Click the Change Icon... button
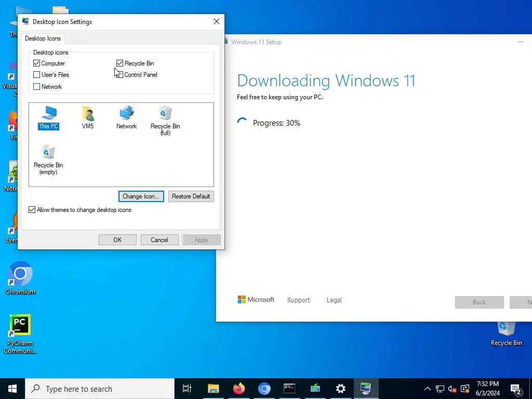The image size is (532, 399). click(141, 196)
